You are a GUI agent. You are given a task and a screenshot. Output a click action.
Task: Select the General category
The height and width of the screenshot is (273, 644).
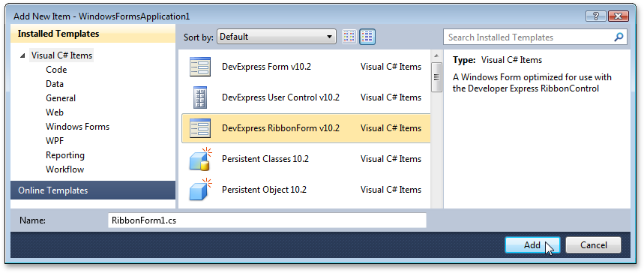point(61,98)
